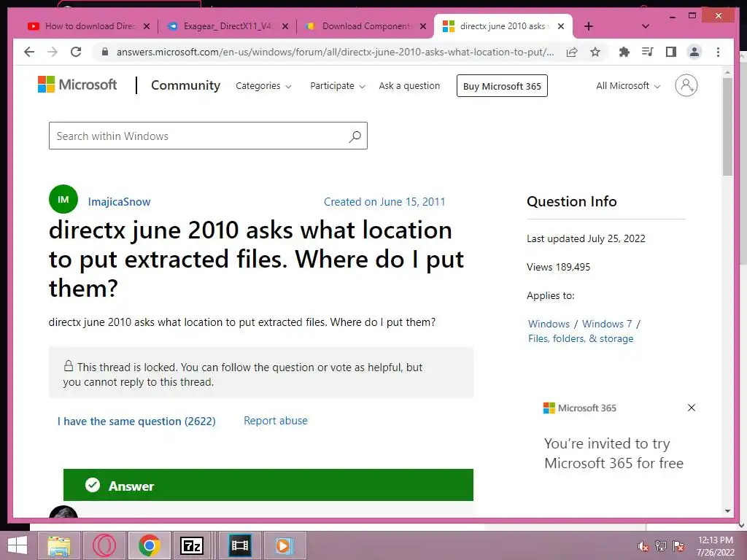This screenshot has width=747, height=560.
Task: Expand the Participate dropdown
Action: tap(337, 86)
